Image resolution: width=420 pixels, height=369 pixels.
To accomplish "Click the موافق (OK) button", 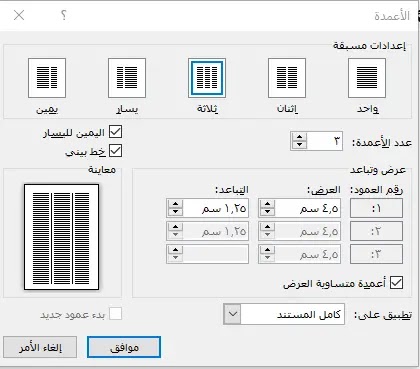I will tap(124, 347).
